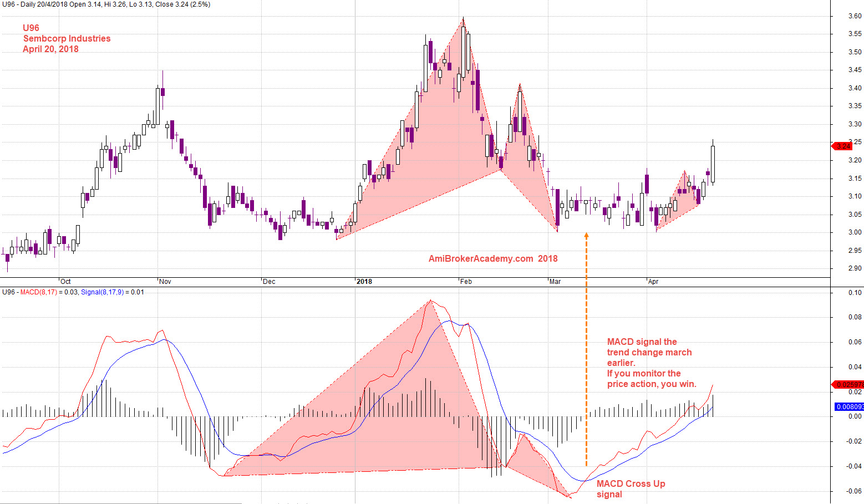Click the 2.95 price axis label

(855, 251)
